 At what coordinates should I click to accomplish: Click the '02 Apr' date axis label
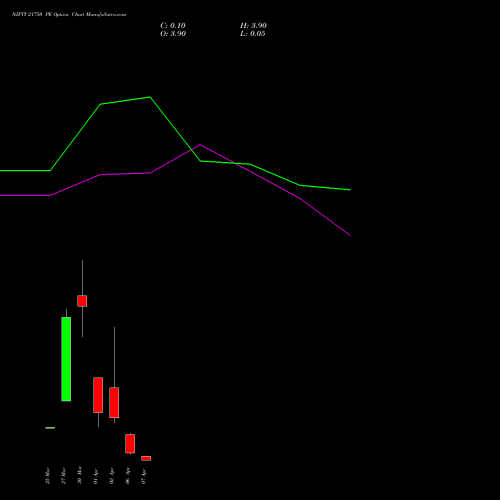pyautogui.click(x=112, y=476)
